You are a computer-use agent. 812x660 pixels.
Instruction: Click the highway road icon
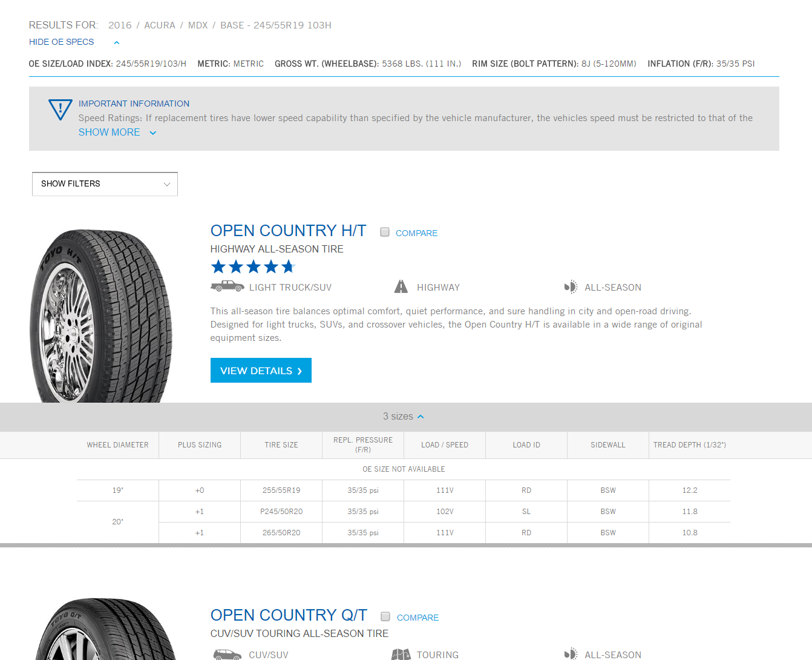point(401,286)
